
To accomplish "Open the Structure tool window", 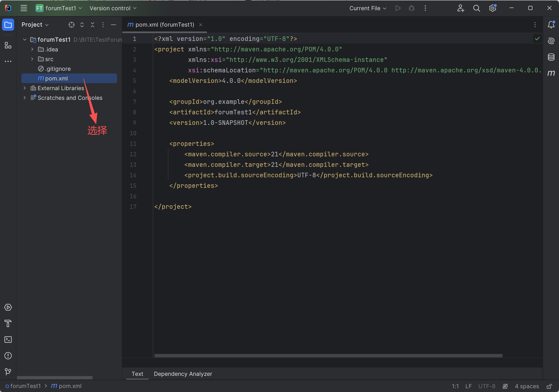I will tap(8, 45).
